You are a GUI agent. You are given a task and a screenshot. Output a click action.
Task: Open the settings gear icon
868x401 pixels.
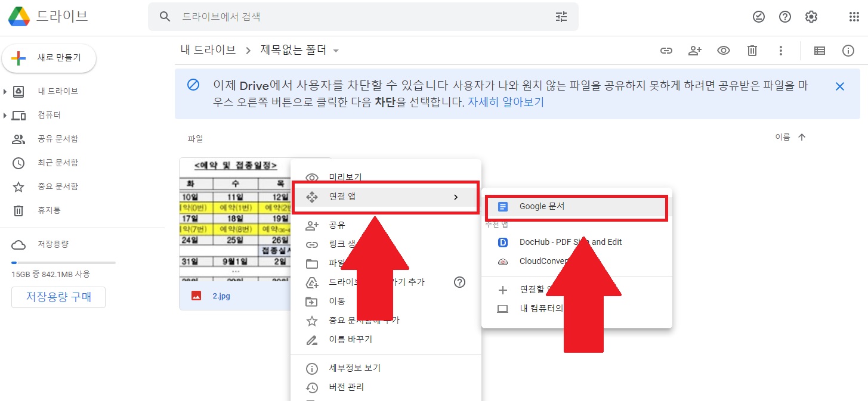pos(811,17)
